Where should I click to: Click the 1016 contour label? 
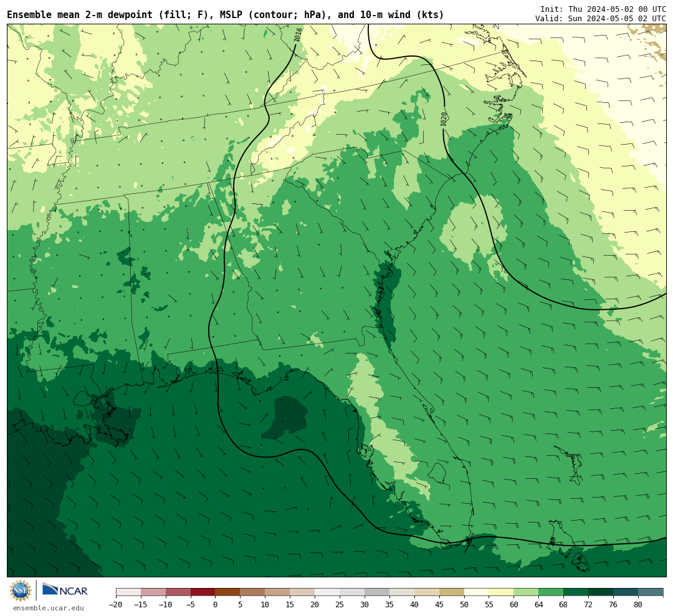297,35
